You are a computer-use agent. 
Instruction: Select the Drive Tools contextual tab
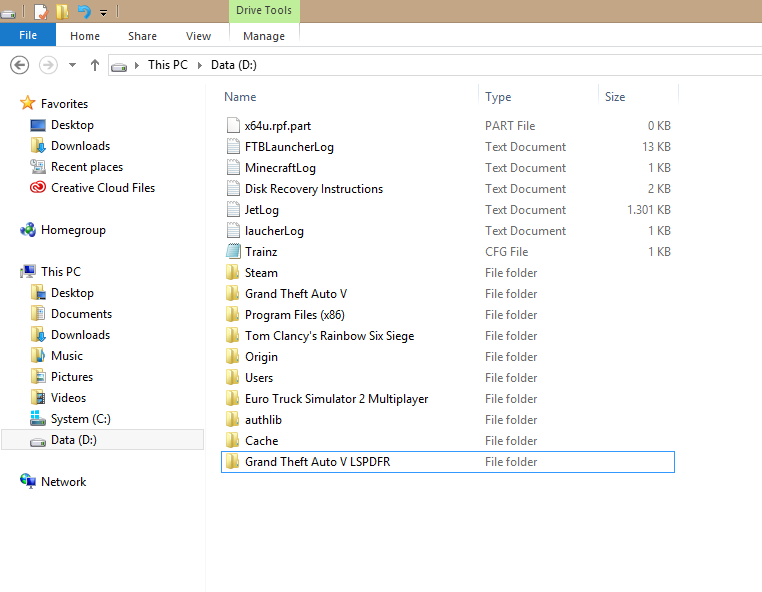(x=264, y=10)
